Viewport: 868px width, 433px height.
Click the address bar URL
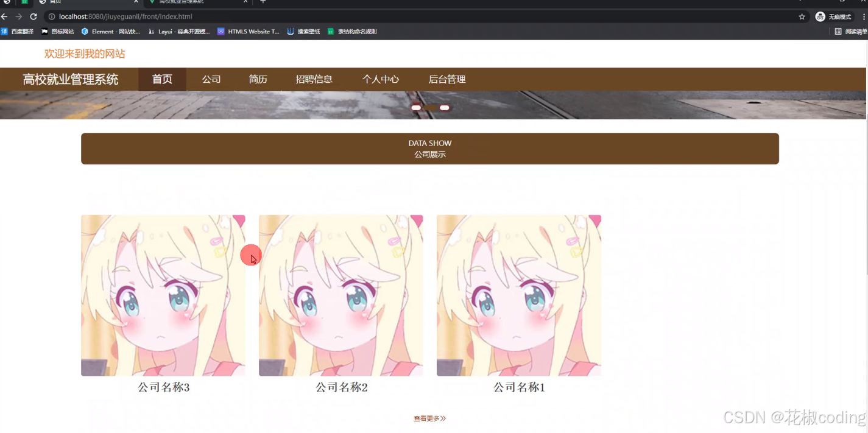point(125,16)
